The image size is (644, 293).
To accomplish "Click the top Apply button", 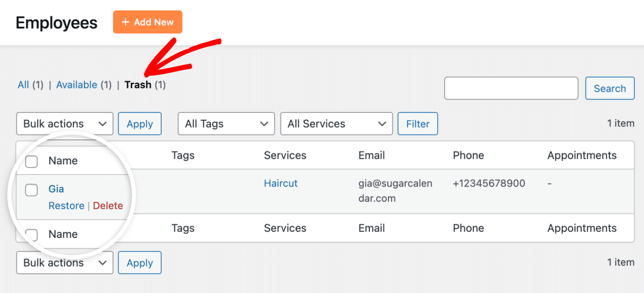I will [x=140, y=124].
